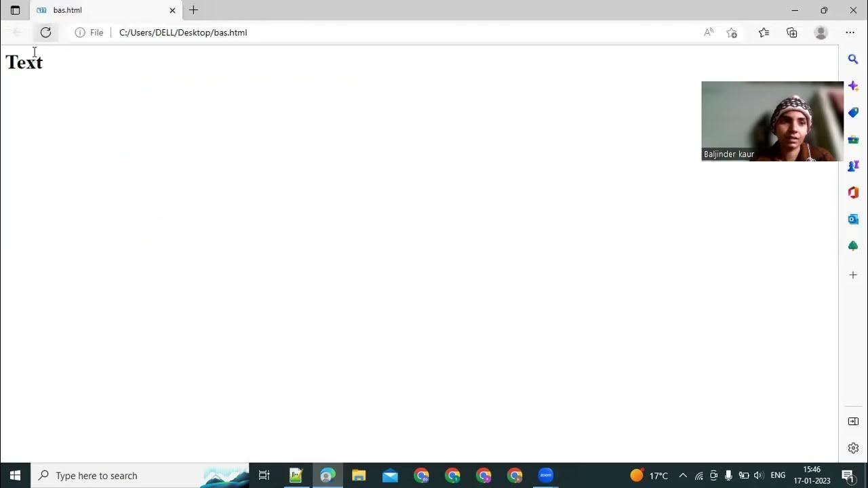
Task: Show hidden system tray icons
Action: coord(683,475)
